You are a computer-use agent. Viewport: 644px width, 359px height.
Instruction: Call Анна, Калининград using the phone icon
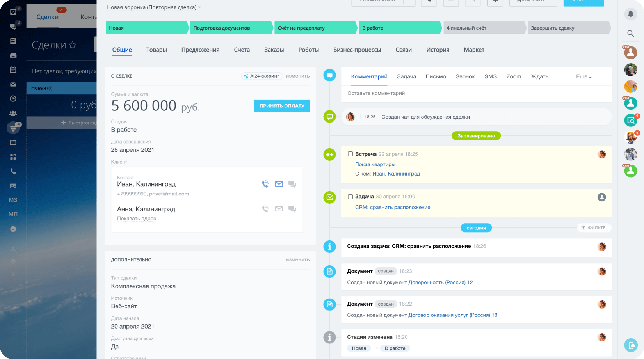point(265,209)
